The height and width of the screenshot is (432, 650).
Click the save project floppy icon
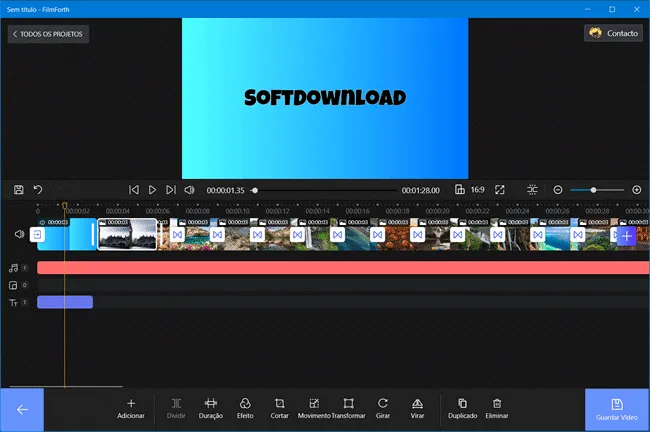click(x=19, y=190)
